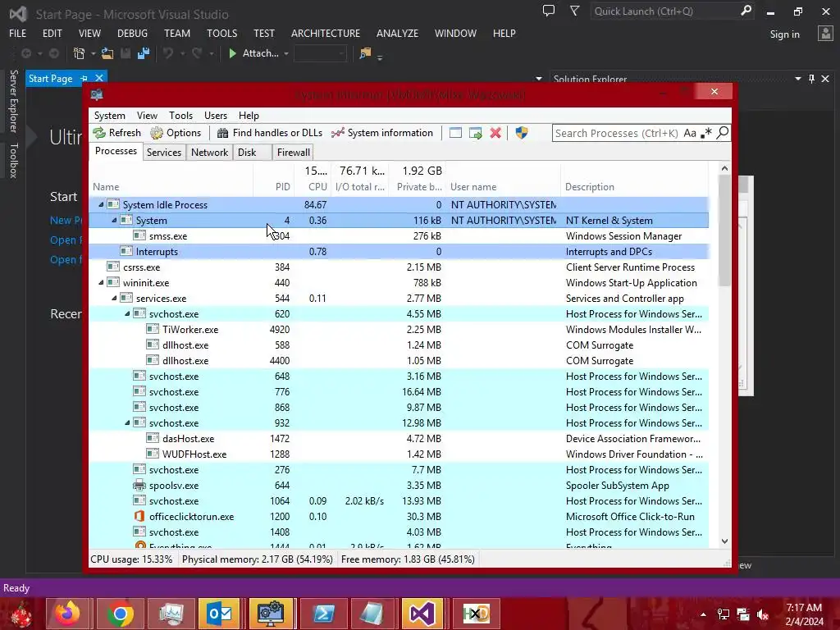The image size is (840, 630).
Task: Switch to the Firewall tab
Action: tap(293, 152)
